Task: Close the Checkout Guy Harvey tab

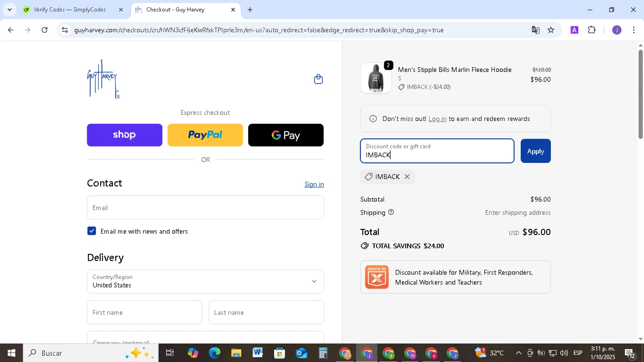Action: 233,9
